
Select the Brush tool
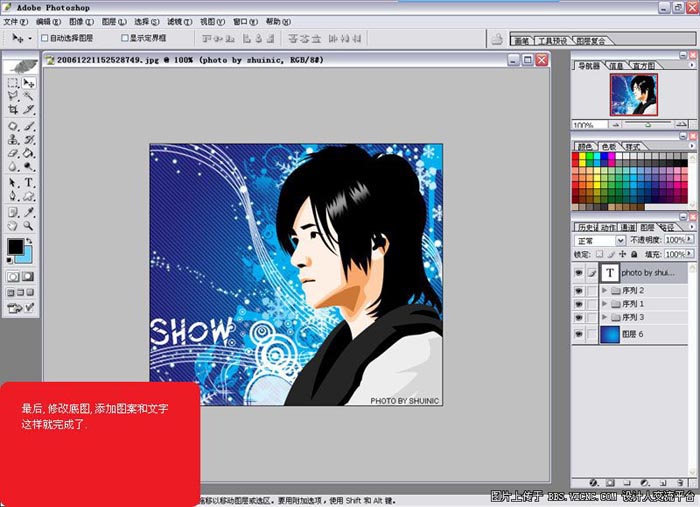tap(29, 126)
